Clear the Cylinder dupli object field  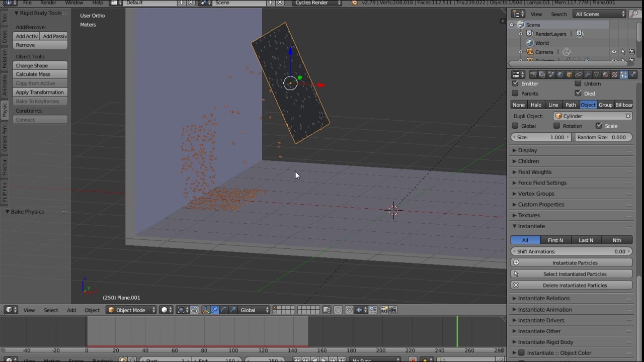click(x=628, y=116)
